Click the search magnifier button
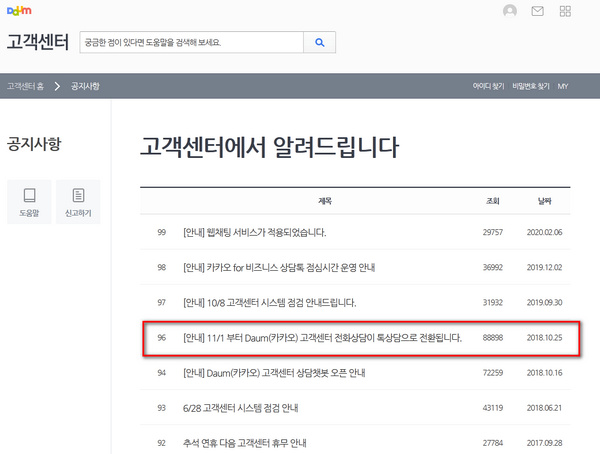The image size is (600, 454). point(320,42)
